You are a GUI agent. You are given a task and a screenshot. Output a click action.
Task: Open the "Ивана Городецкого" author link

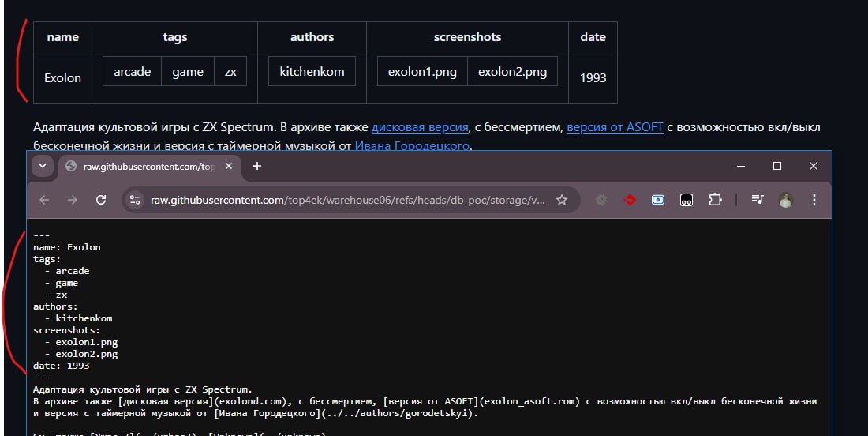(x=412, y=145)
